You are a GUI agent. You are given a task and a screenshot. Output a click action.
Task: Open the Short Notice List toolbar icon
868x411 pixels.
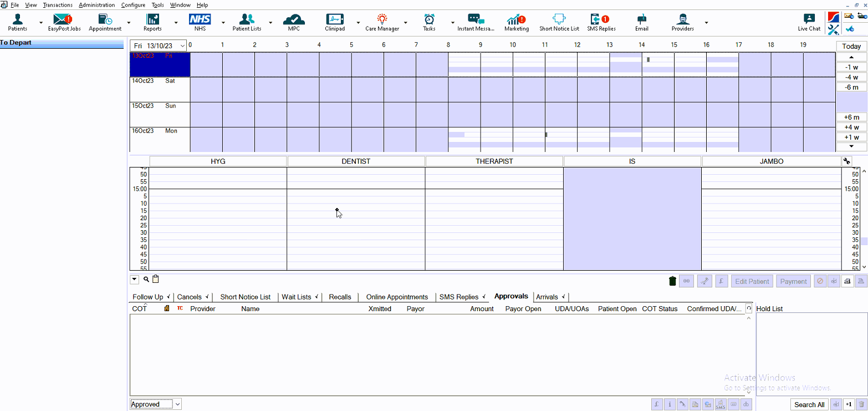click(x=559, y=22)
